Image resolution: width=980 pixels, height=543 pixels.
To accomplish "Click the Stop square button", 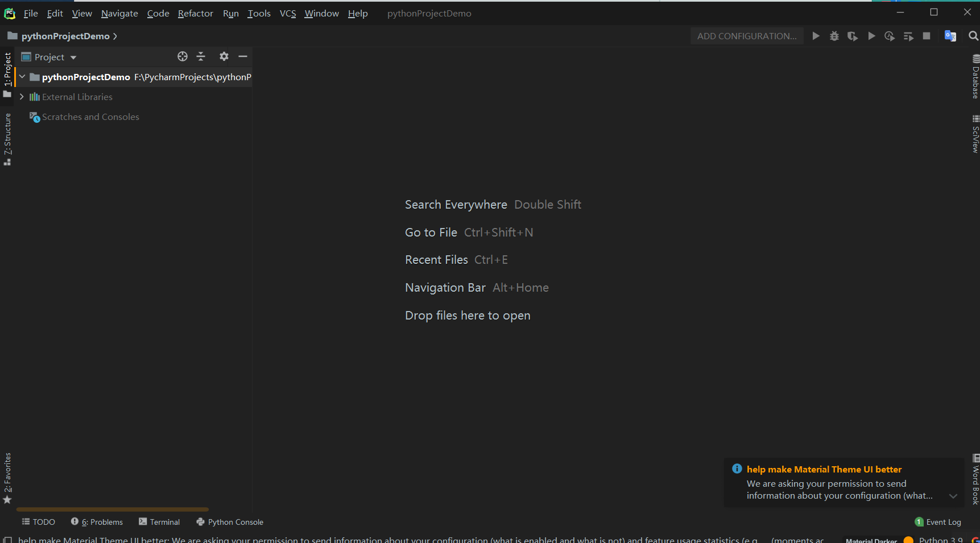I will click(927, 36).
